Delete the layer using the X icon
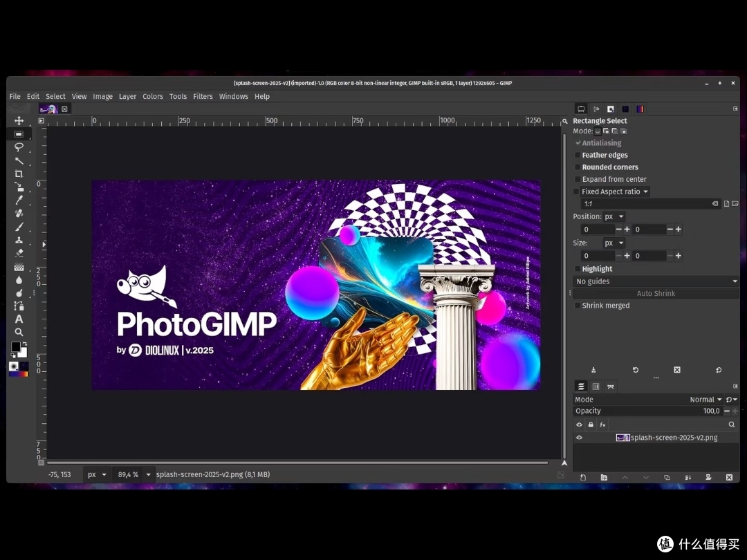The width and height of the screenshot is (747, 560). (729, 477)
